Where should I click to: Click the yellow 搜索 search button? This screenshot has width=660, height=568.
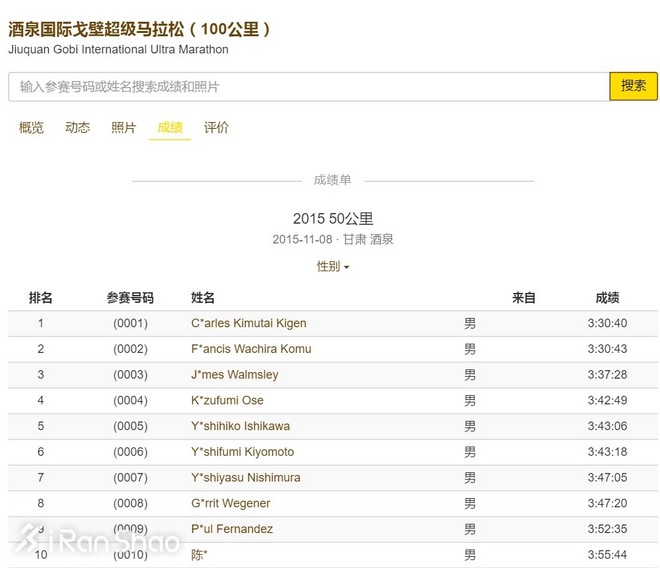633,86
